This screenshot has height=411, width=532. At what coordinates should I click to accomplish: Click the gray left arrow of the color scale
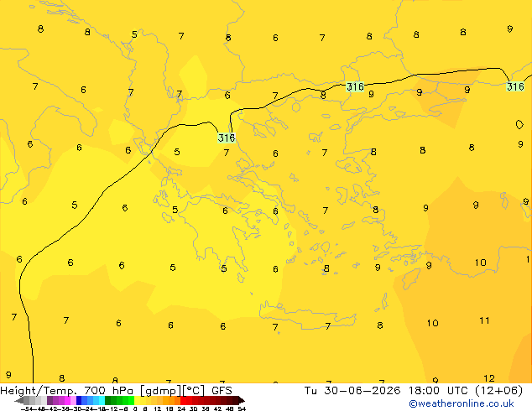[x=19, y=400]
